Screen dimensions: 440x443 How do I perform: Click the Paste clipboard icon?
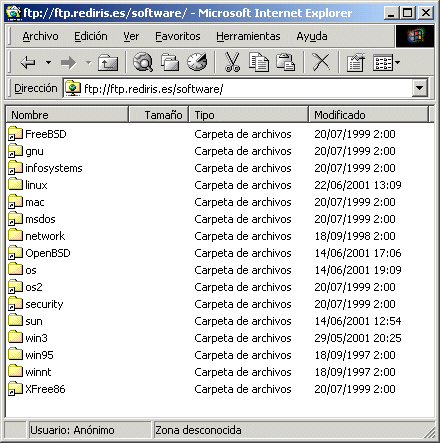point(285,62)
